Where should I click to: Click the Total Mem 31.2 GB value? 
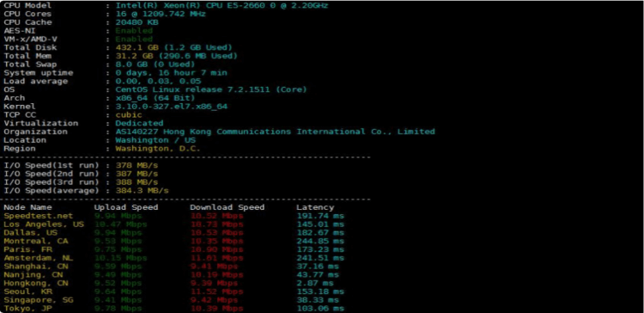pos(177,56)
